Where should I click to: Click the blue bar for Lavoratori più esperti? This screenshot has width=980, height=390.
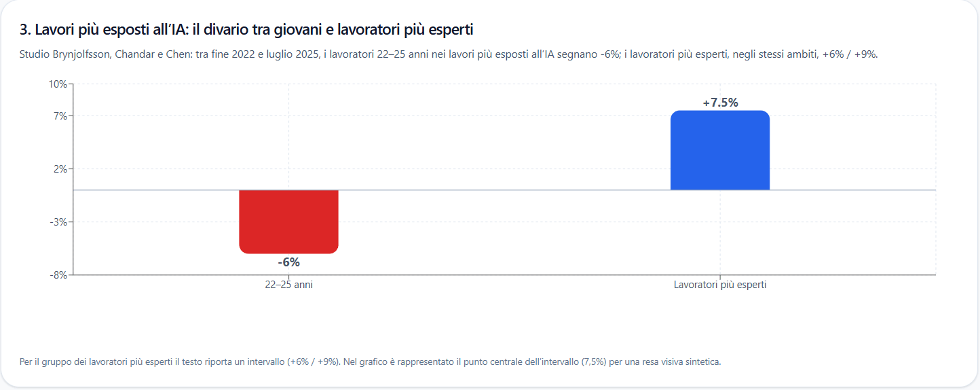point(720,150)
